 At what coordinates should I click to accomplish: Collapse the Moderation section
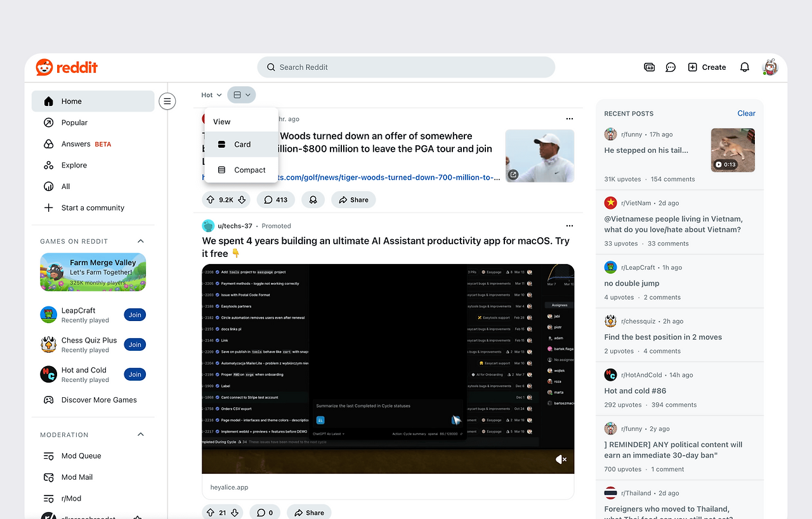tap(141, 435)
